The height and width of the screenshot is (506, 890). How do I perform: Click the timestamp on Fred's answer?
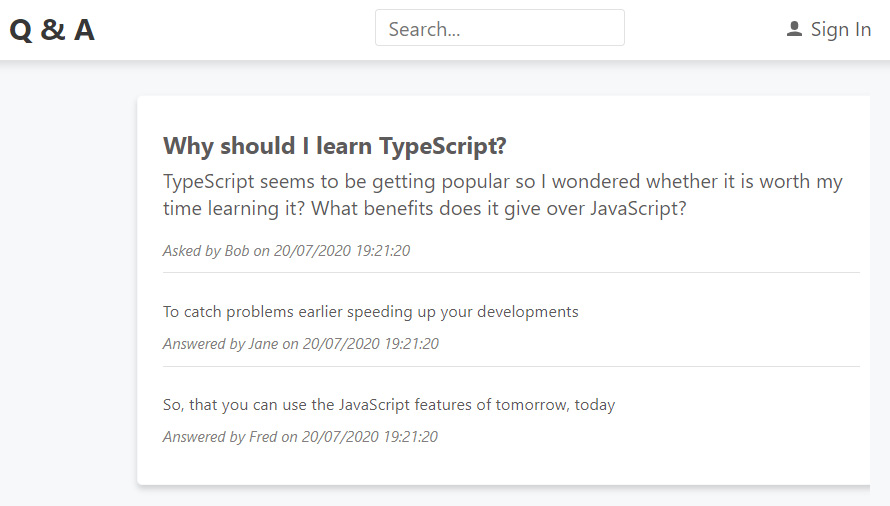pyautogui.click(x=369, y=437)
